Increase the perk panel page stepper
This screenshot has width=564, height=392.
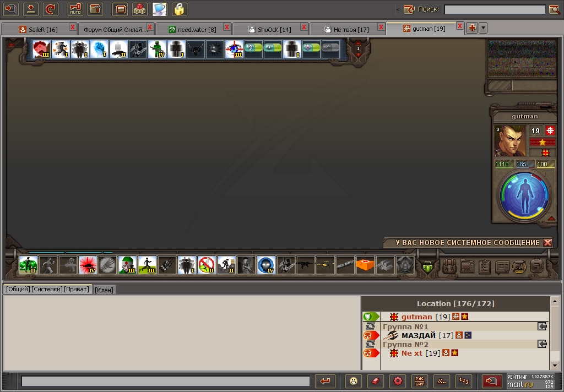(358, 55)
